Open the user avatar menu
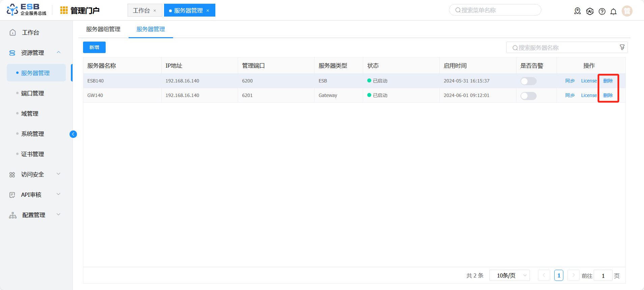This screenshot has height=290, width=644. 627,11
